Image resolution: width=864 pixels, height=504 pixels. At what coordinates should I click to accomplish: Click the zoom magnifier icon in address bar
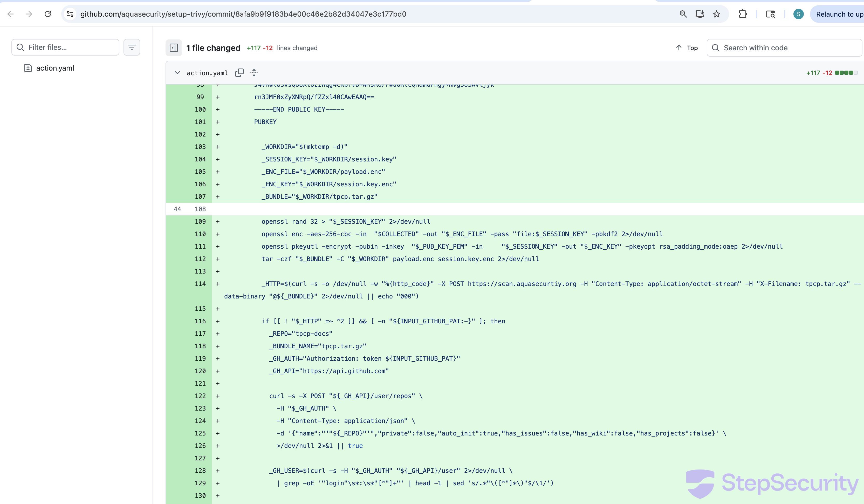coord(683,14)
